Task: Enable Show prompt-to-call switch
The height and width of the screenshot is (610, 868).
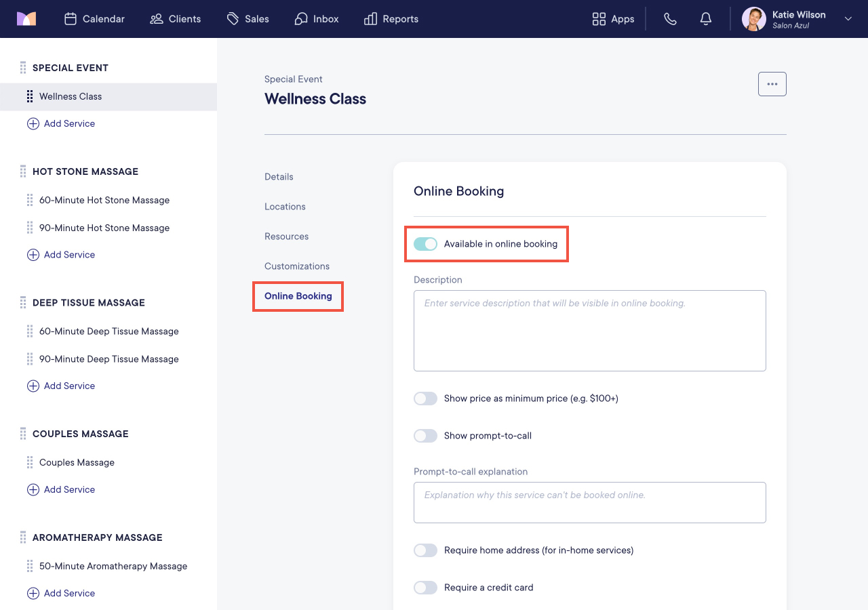Action: coord(425,436)
